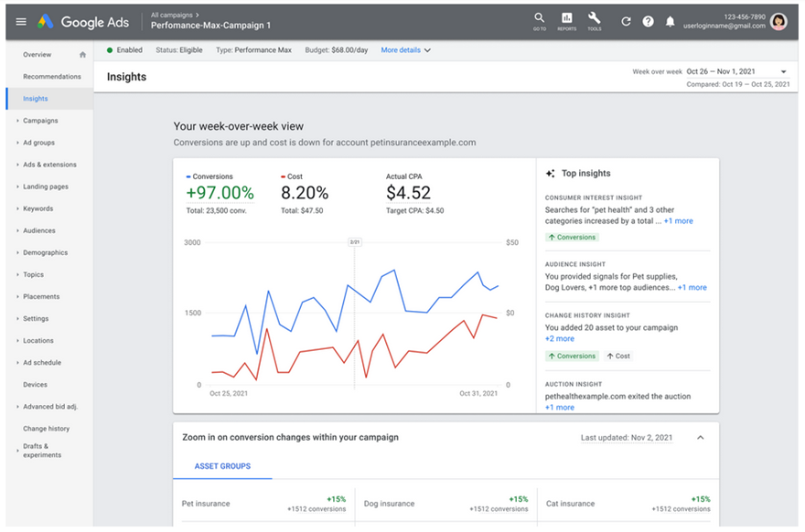Click the Go To search icon
The width and height of the screenshot is (805, 532).
[x=539, y=19]
